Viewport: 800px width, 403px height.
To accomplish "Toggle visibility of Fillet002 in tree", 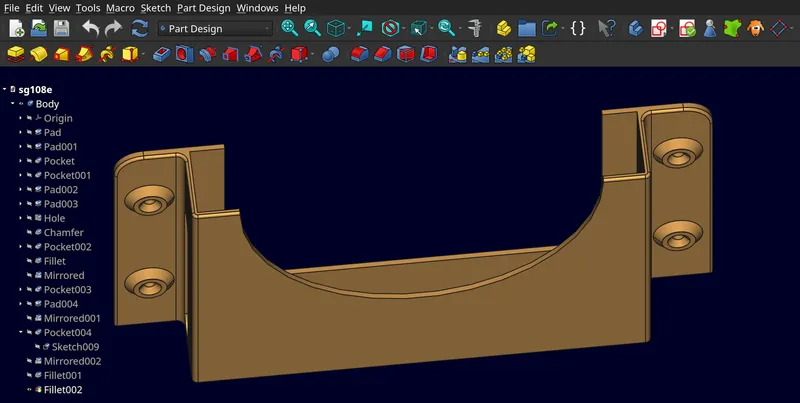I will coord(29,390).
